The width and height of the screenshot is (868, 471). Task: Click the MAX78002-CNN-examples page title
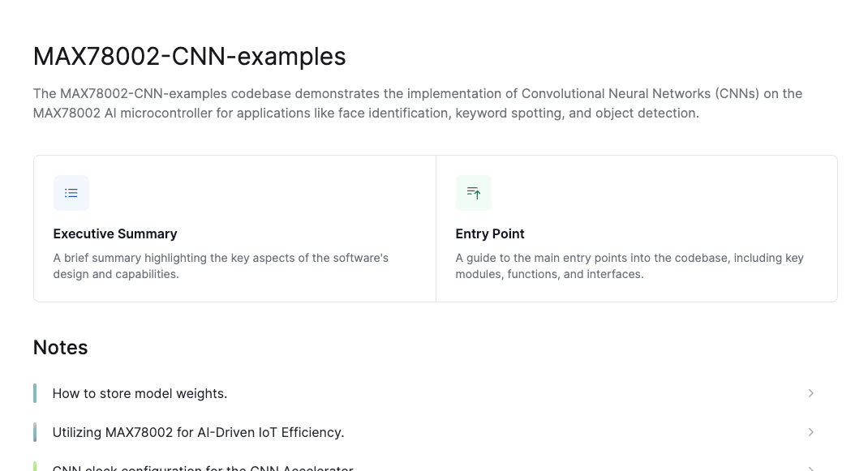click(189, 57)
